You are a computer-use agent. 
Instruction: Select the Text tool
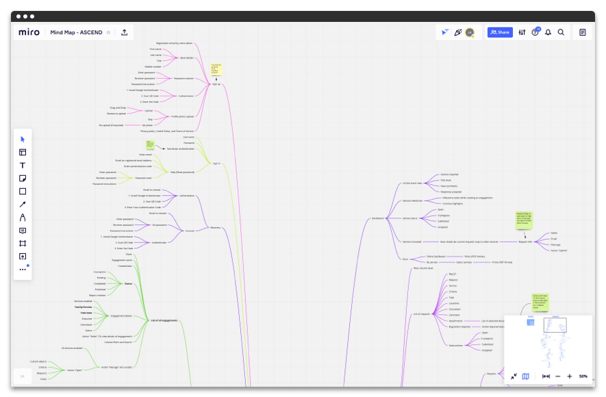(22, 165)
